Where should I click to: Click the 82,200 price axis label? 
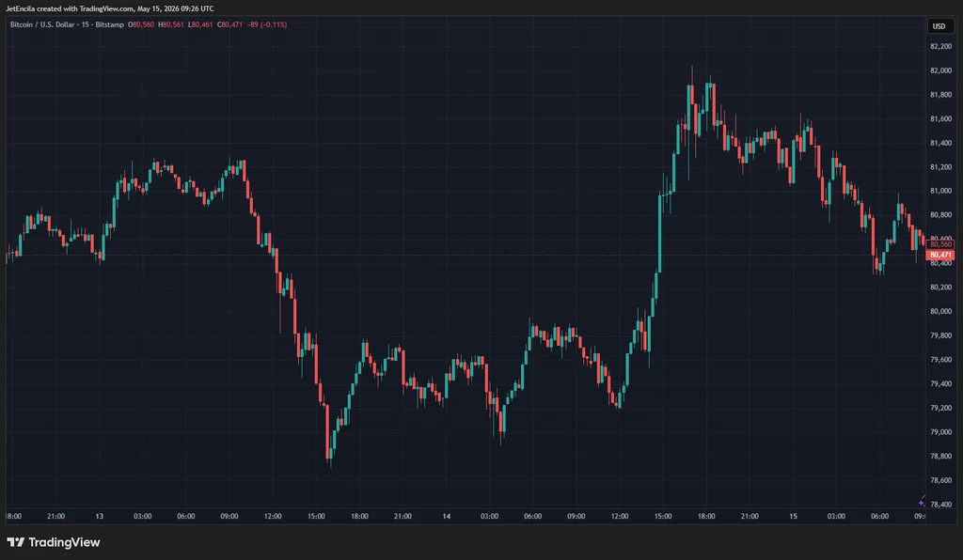[940, 47]
